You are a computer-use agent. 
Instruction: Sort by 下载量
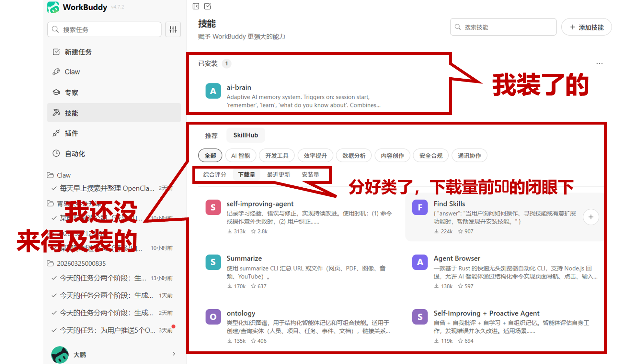(246, 175)
